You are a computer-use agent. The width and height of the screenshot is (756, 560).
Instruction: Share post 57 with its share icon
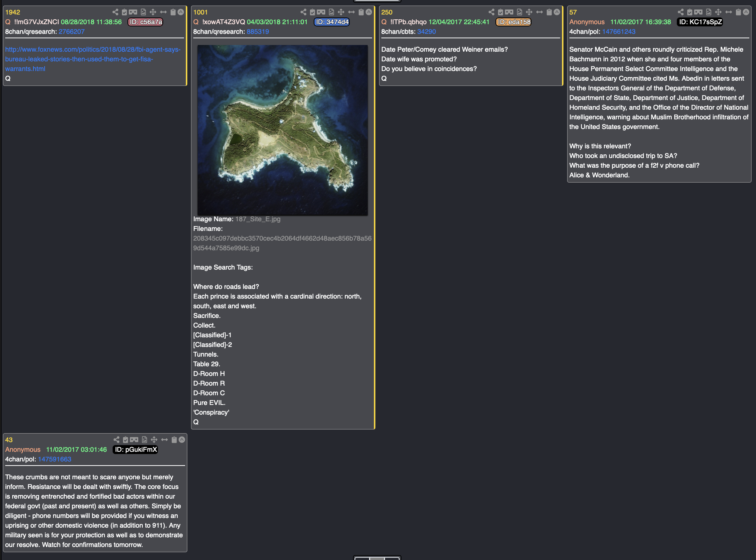click(681, 12)
